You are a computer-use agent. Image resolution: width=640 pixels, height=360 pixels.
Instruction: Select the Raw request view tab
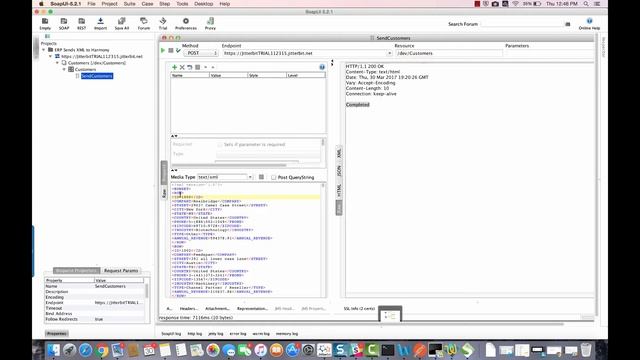coord(164,193)
